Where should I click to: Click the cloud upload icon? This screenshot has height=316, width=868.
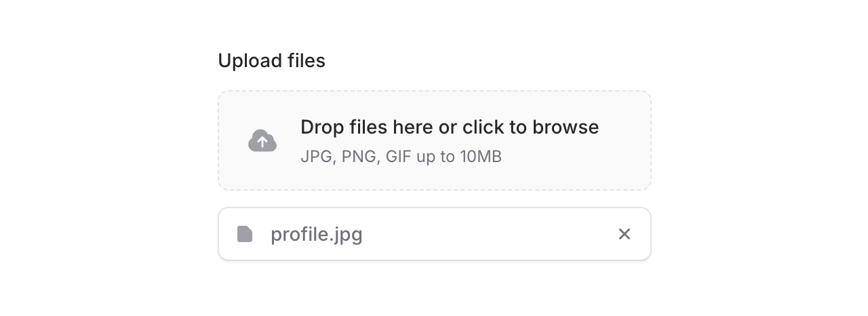tap(262, 141)
